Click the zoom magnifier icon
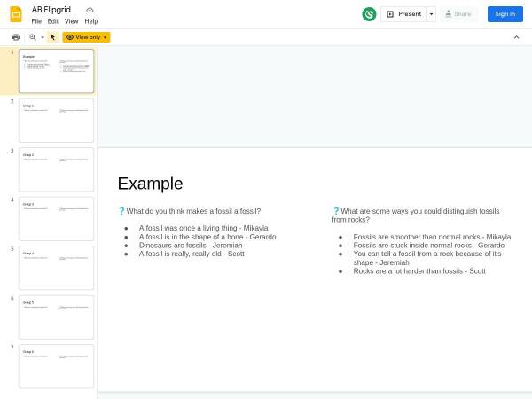Screen dimensions: 532x399 tap(33, 37)
